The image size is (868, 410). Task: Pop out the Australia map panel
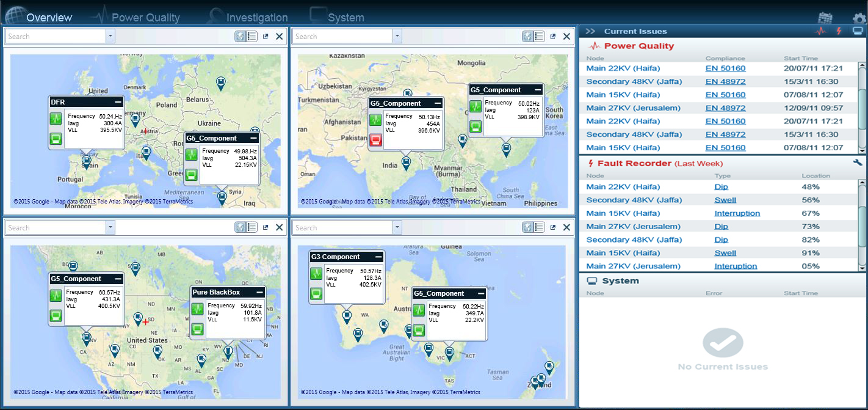coord(552,227)
